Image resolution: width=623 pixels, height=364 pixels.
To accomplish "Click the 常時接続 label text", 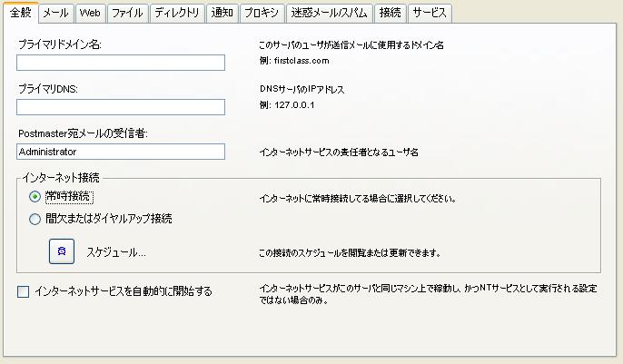I will pyautogui.click(x=69, y=196).
